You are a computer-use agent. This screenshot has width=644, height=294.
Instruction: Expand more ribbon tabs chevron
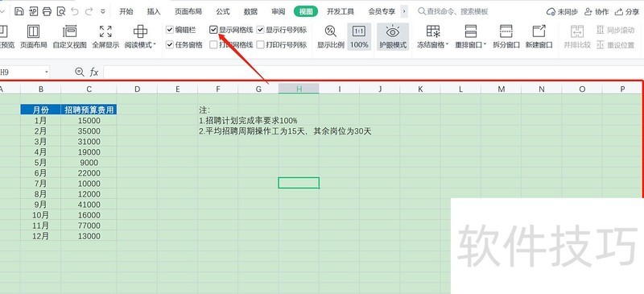(x=405, y=11)
